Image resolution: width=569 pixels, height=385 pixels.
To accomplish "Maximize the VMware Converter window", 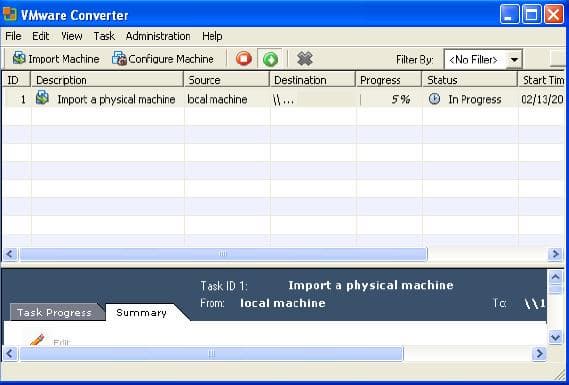I will coord(532,15).
